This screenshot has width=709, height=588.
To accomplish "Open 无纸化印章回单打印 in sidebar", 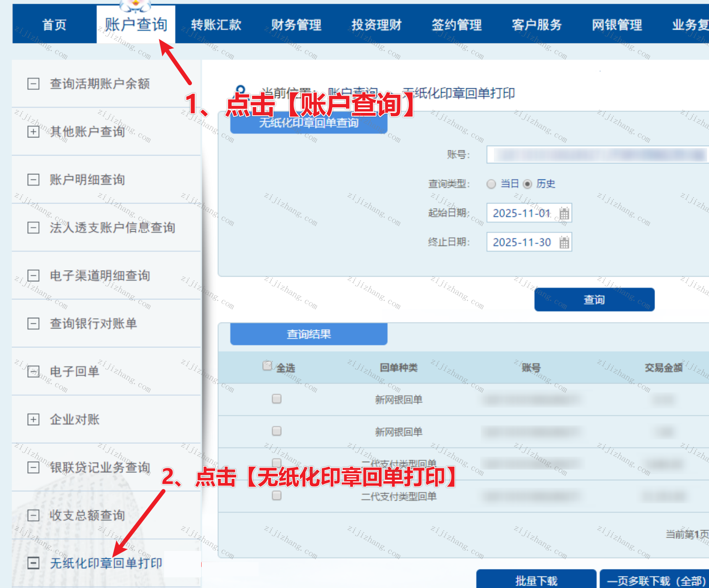I will (x=106, y=563).
